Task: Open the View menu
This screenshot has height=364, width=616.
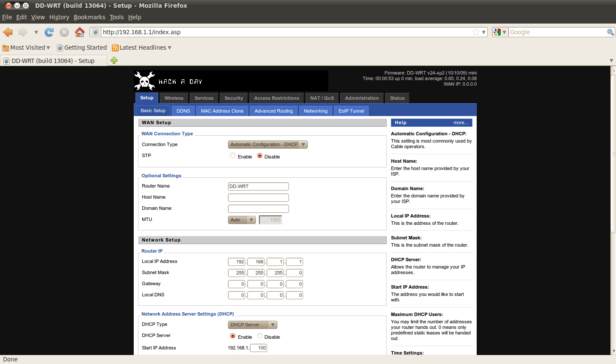Action: pos(38,17)
